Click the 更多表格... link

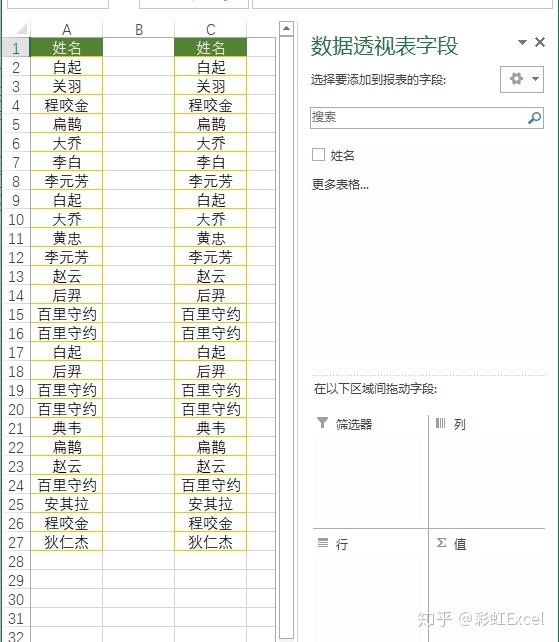(340, 185)
